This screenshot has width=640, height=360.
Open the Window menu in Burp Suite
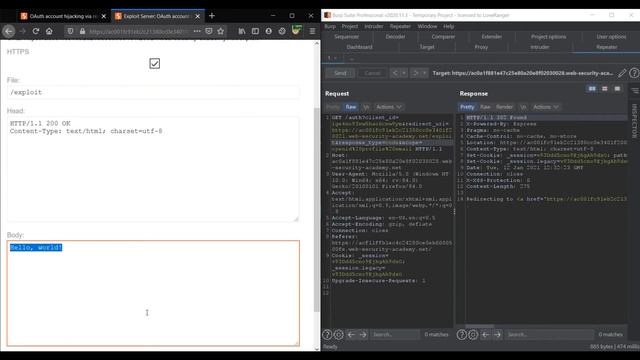(427, 26)
